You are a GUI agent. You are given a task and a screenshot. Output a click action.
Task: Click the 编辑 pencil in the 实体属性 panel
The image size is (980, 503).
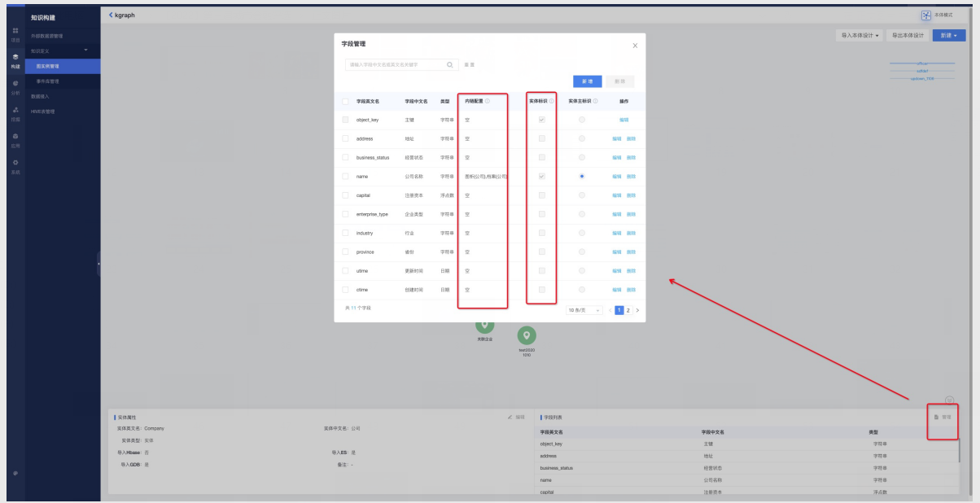point(510,417)
